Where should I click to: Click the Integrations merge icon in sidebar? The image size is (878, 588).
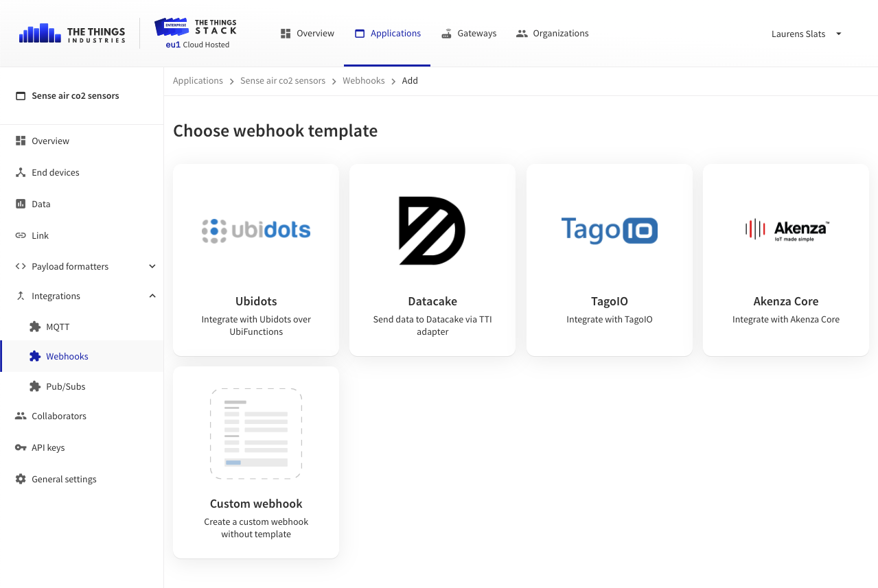[x=21, y=296]
